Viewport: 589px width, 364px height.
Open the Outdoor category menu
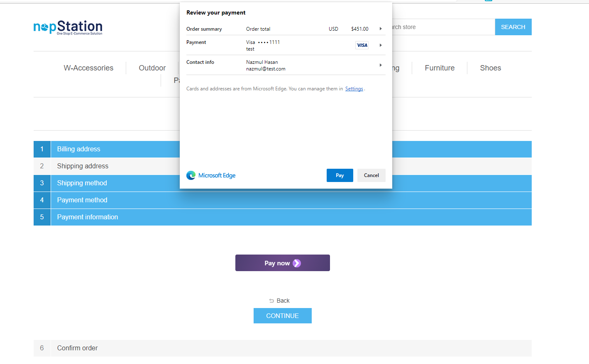pos(152,68)
